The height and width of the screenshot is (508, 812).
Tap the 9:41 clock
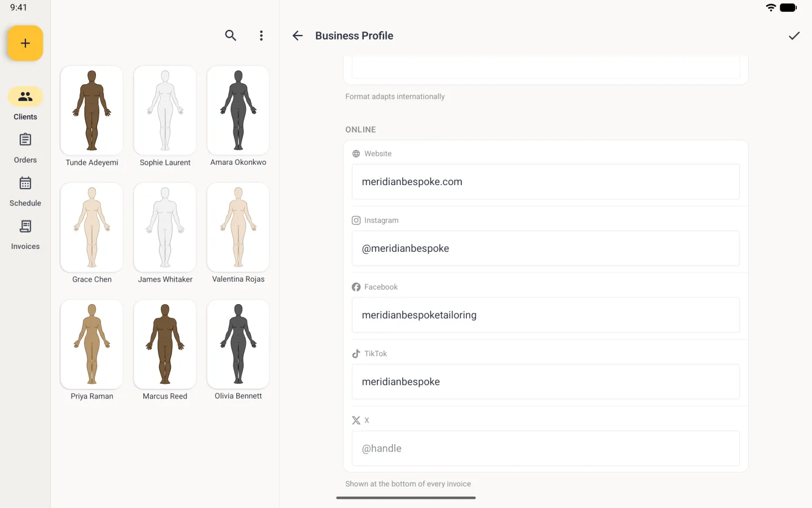pos(19,7)
